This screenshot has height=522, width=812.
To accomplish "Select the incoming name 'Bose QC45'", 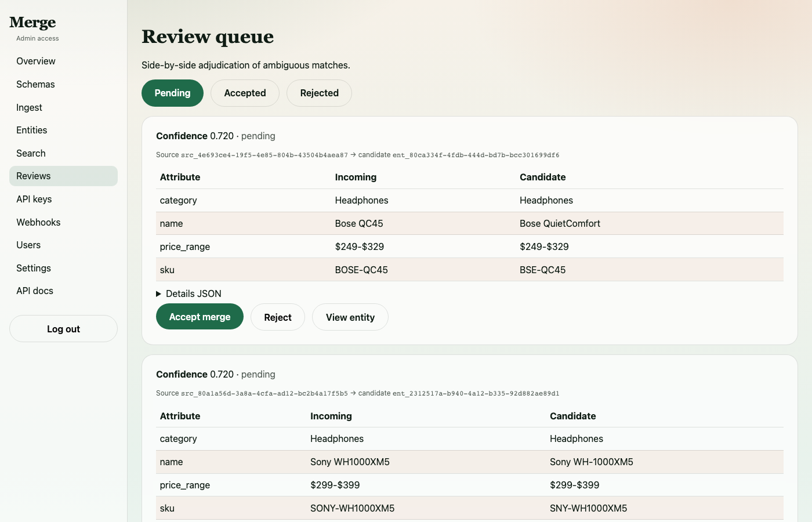I will (359, 223).
